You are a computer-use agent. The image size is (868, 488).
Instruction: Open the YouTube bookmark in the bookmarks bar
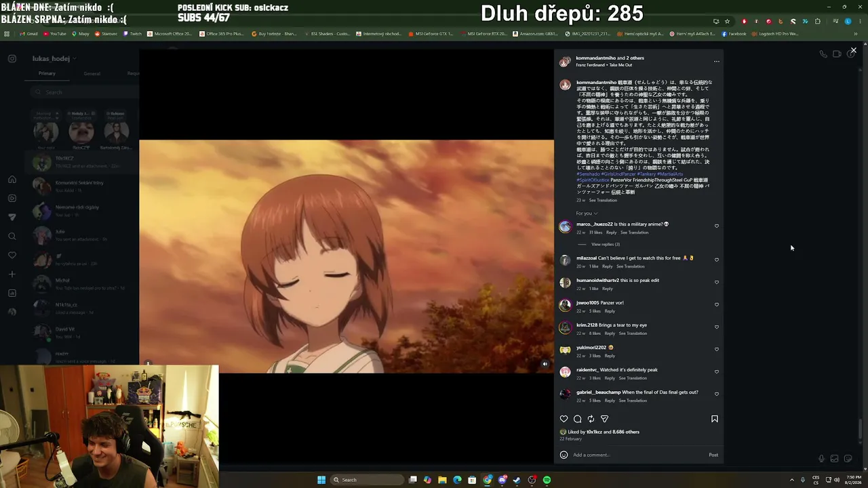(x=55, y=34)
